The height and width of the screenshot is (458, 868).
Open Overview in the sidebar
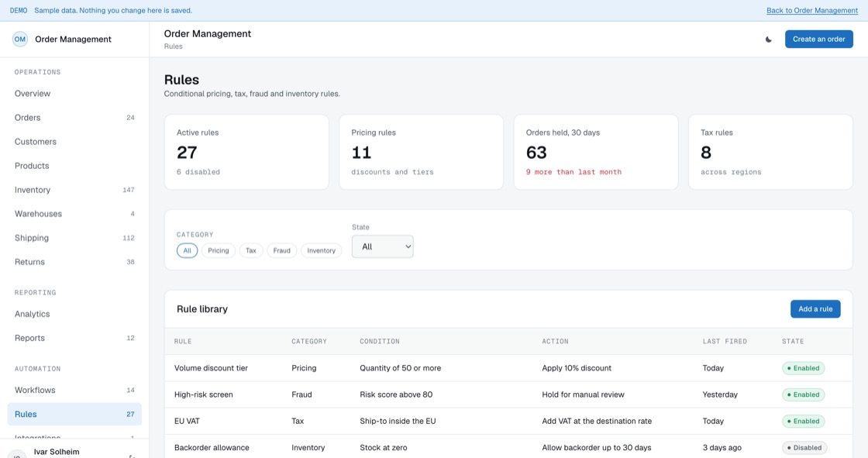coord(74,94)
